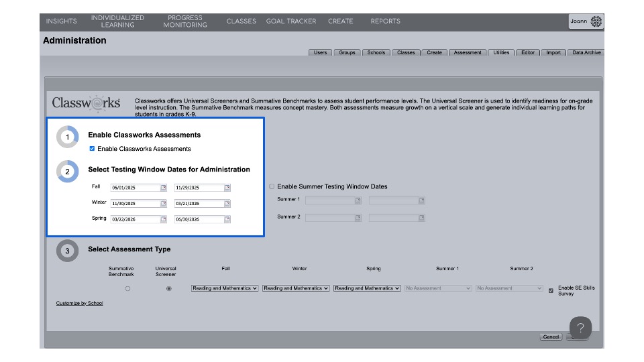This screenshot has height=362, width=644.
Task: Open the Winter assessment type dropdown
Action: click(x=296, y=288)
